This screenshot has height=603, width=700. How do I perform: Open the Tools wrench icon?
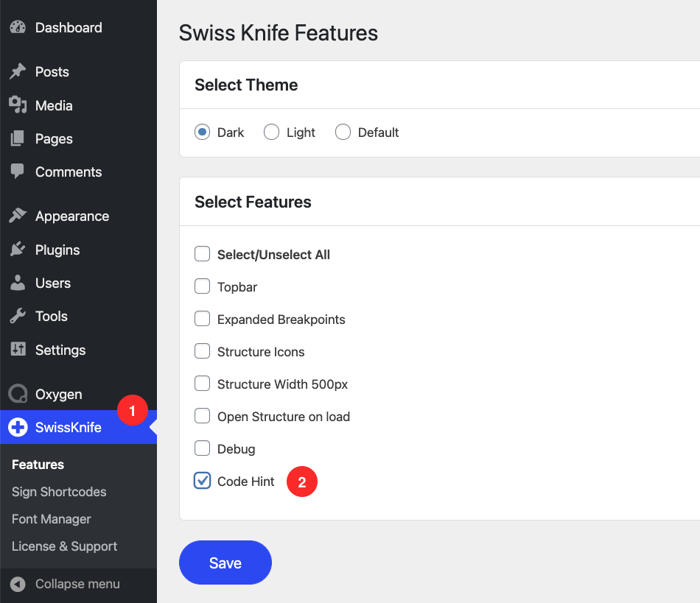click(18, 316)
